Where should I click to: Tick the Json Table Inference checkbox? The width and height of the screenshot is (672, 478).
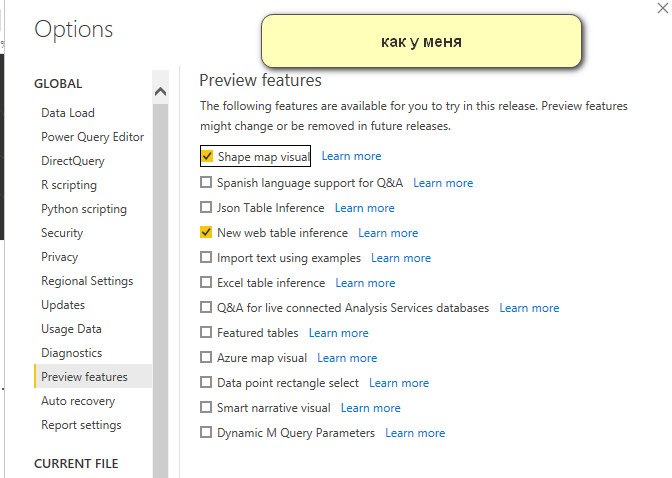coord(206,207)
